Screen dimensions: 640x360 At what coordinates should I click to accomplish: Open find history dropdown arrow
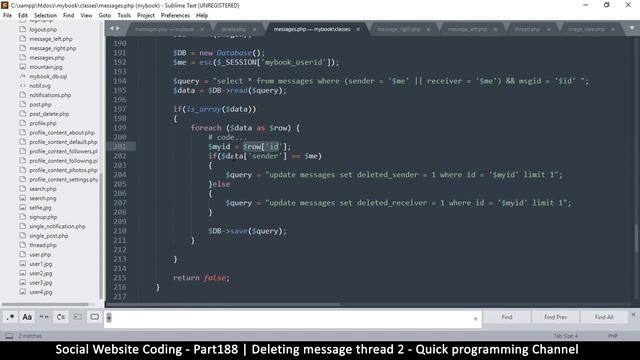coord(475,319)
